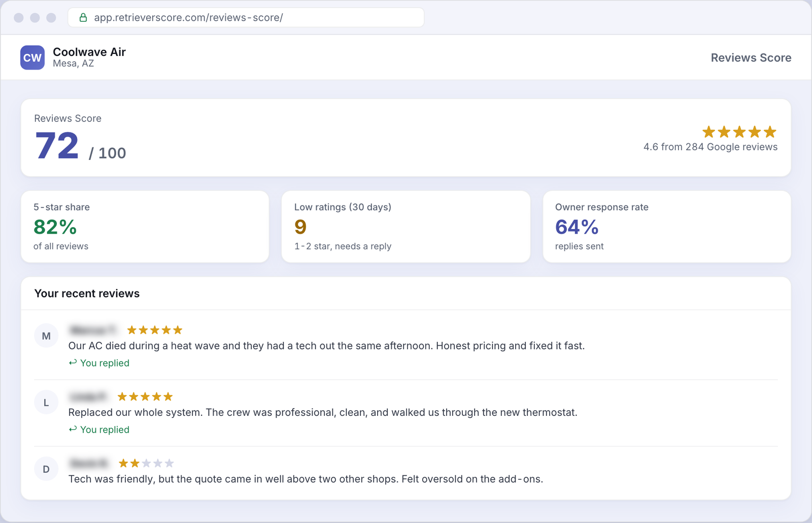
Task: Click the two-star rating on the quote review
Action: pos(146,463)
